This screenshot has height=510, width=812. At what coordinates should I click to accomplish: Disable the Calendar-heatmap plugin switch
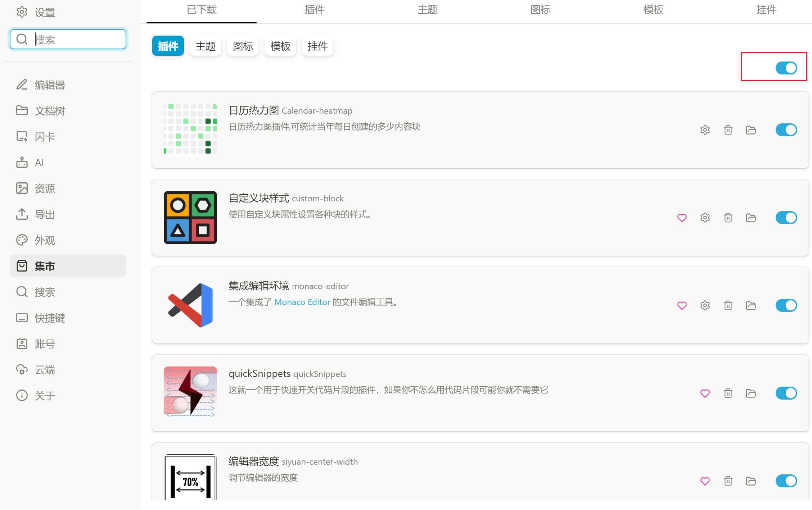[x=786, y=130]
